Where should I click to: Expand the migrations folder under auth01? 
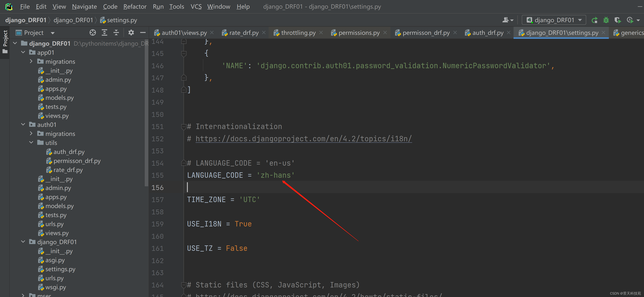pyautogui.click(x=31, y=133)
